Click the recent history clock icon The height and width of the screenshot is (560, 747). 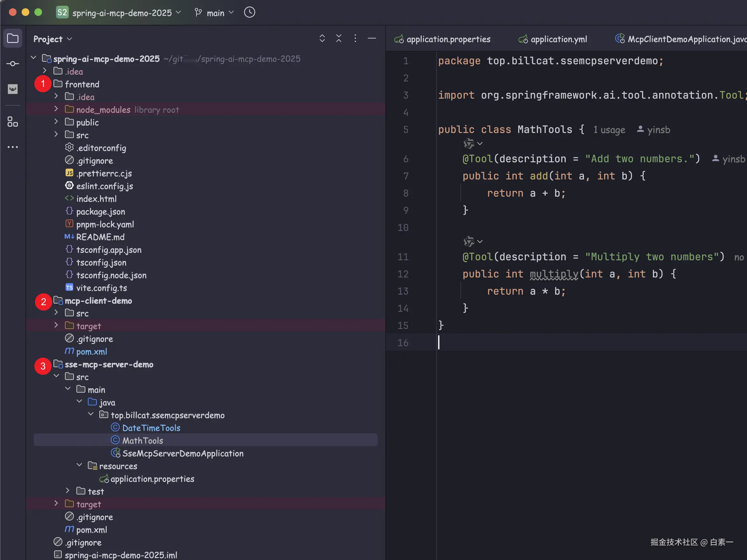(250, 13)
